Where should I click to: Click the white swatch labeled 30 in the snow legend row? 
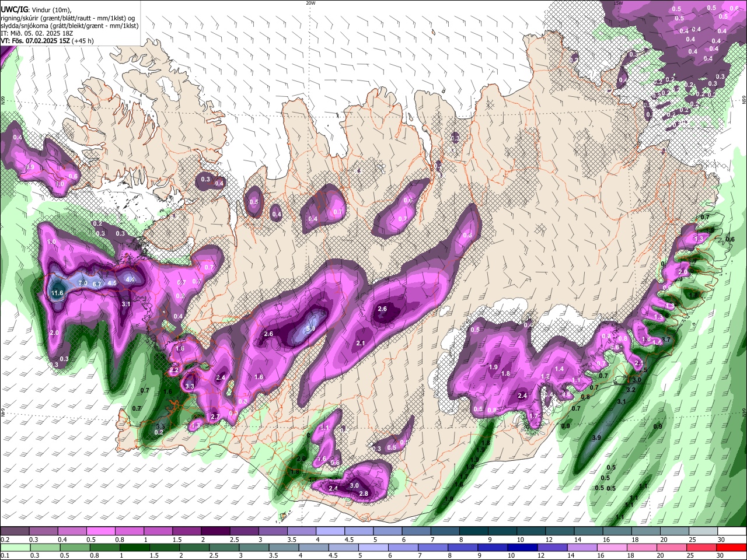point(732,531)
